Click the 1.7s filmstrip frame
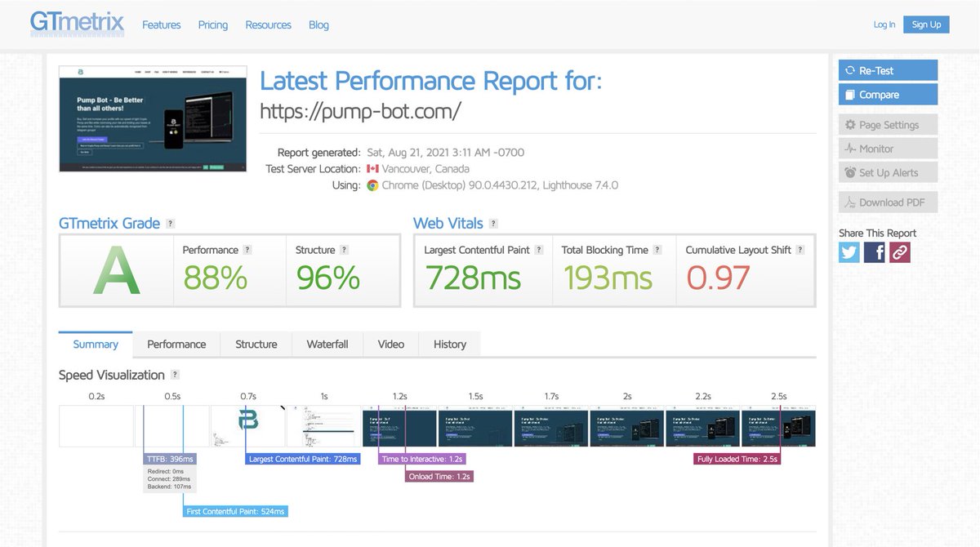Image resolution: width=980 pixels, height=547 pixels. [x=551, y=426]
